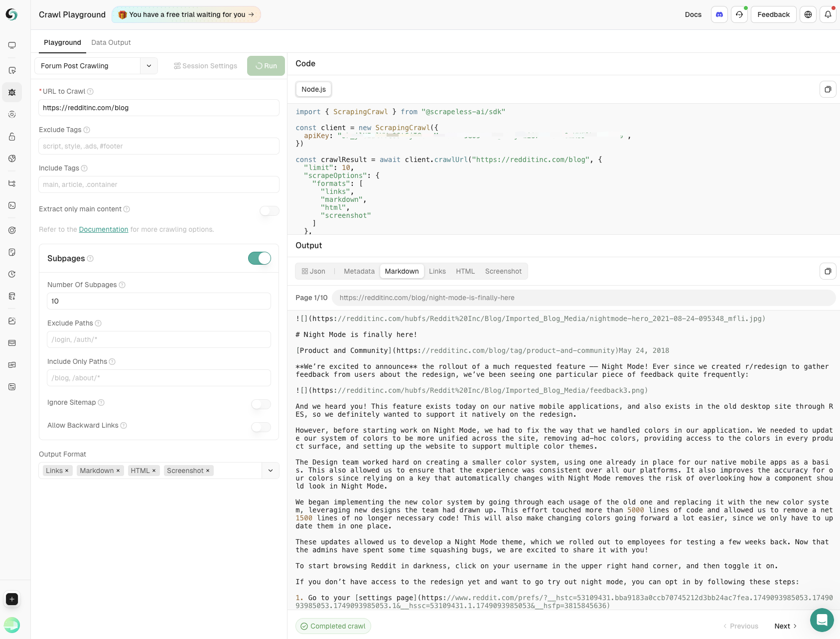Open the Discord icon button

(719, 14)
